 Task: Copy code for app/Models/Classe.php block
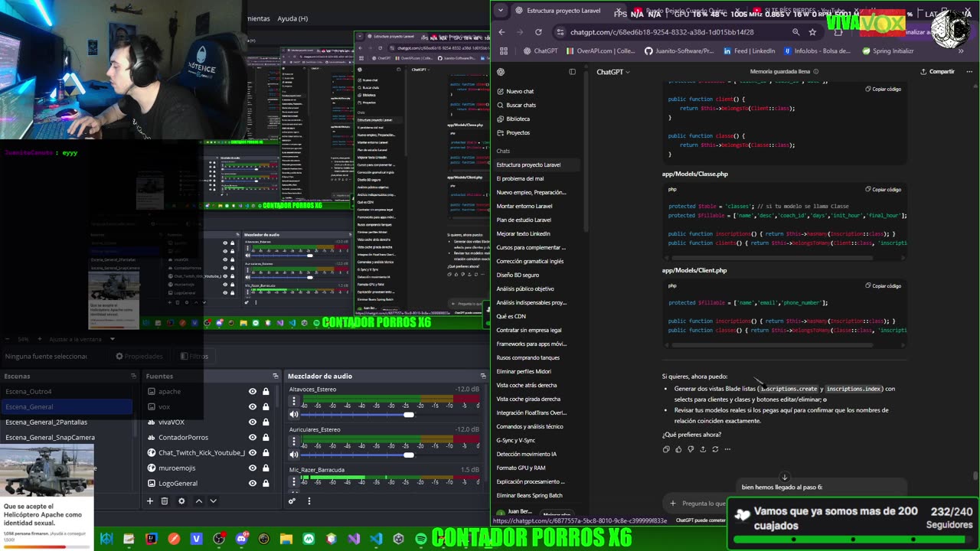pos(884,189)
